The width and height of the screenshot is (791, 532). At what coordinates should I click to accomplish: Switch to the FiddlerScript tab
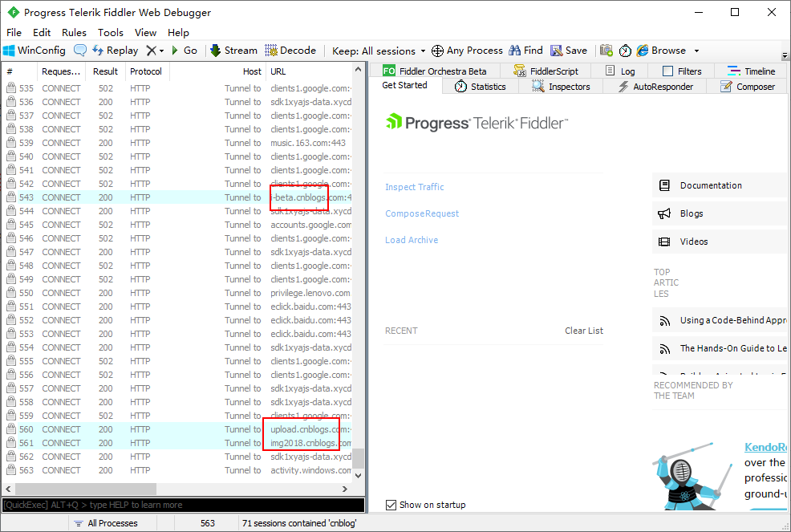pos(546,71)
